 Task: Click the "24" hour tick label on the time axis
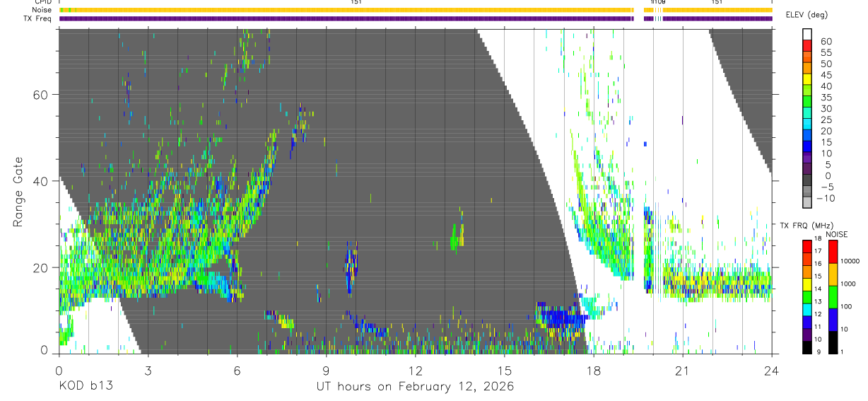(771, 370)
